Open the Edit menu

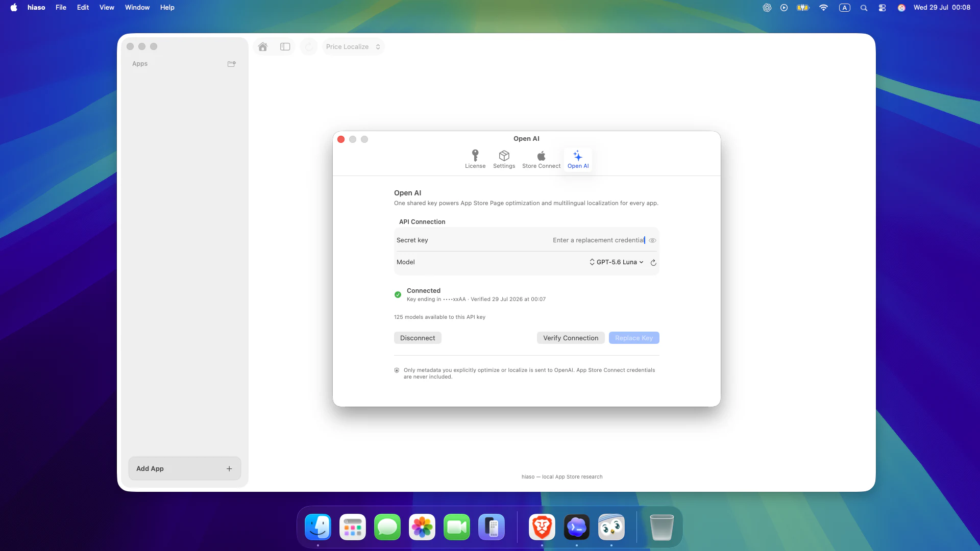click(x=83, y=7)
